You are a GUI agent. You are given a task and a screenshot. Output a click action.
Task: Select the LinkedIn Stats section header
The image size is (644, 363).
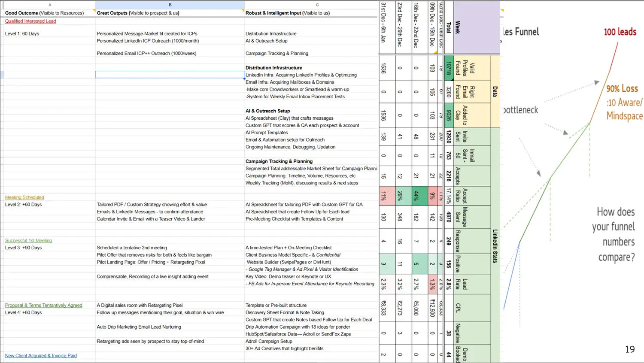point(495,245)
